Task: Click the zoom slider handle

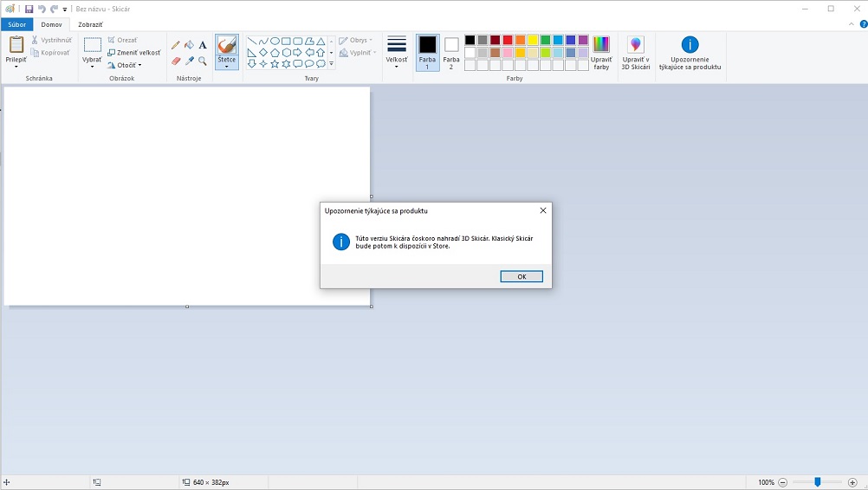Action: point(817,482)
